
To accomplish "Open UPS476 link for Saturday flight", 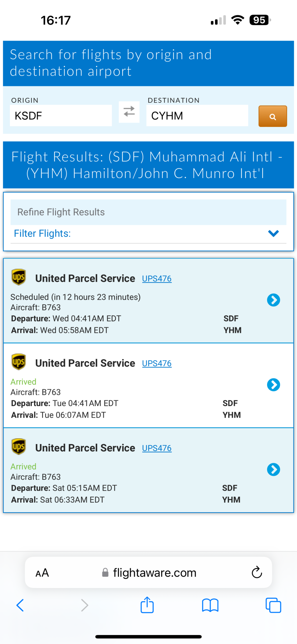I will coord(157,448).
